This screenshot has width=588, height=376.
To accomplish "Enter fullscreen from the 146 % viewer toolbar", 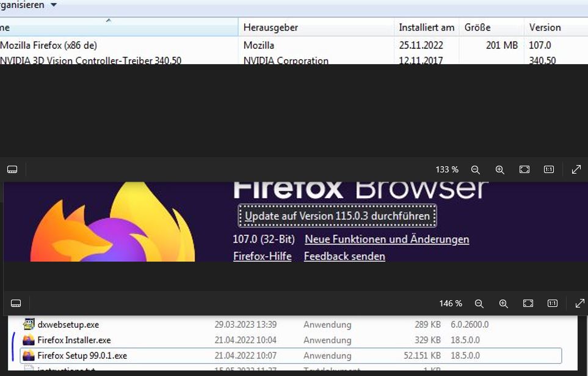I will pyautogui.click(x=579, y=303).
